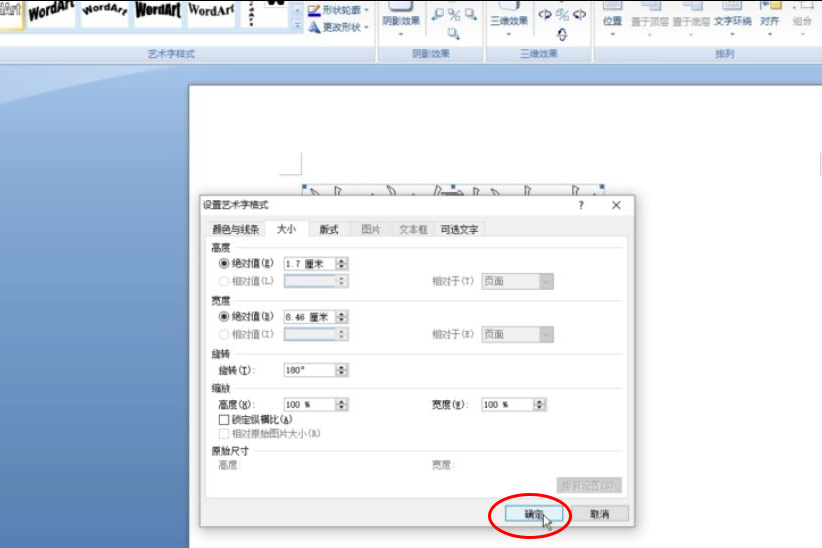This screenshot has width=822, height=548.
Task: Select 高度 绝对值 radio button
Action: (x=224, y=263)
